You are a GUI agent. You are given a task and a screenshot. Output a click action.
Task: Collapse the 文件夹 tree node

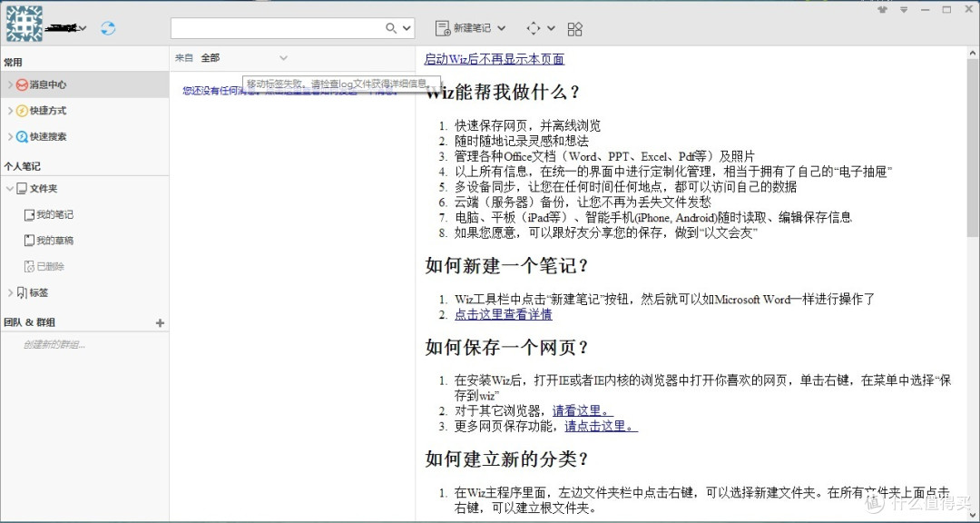pyautogui.click(x=10, y=188)
